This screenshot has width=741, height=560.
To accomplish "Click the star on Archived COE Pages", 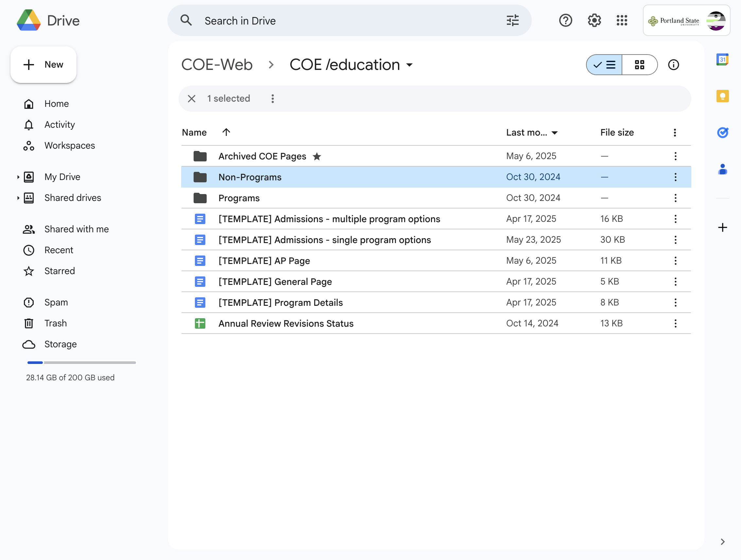I will point(317,156).
